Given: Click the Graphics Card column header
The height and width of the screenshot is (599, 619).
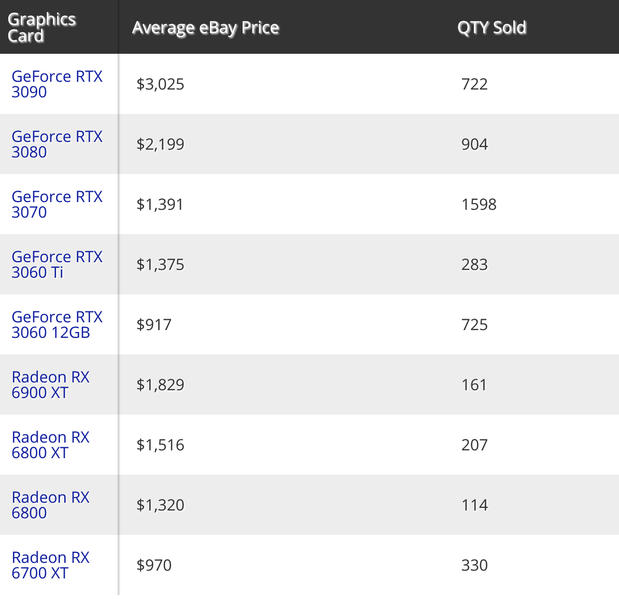Looking at the screenshot, I should (x=42, y=27).
